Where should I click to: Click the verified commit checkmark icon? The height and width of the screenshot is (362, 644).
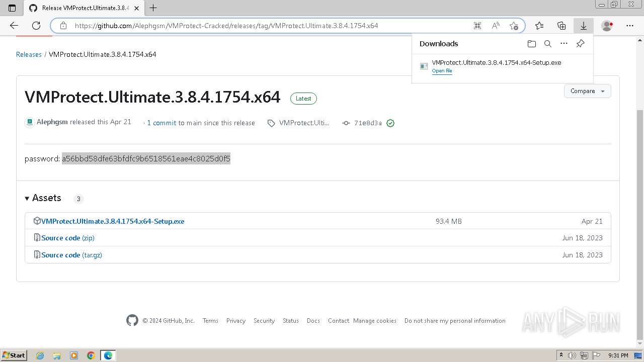(x=390, y=123)
